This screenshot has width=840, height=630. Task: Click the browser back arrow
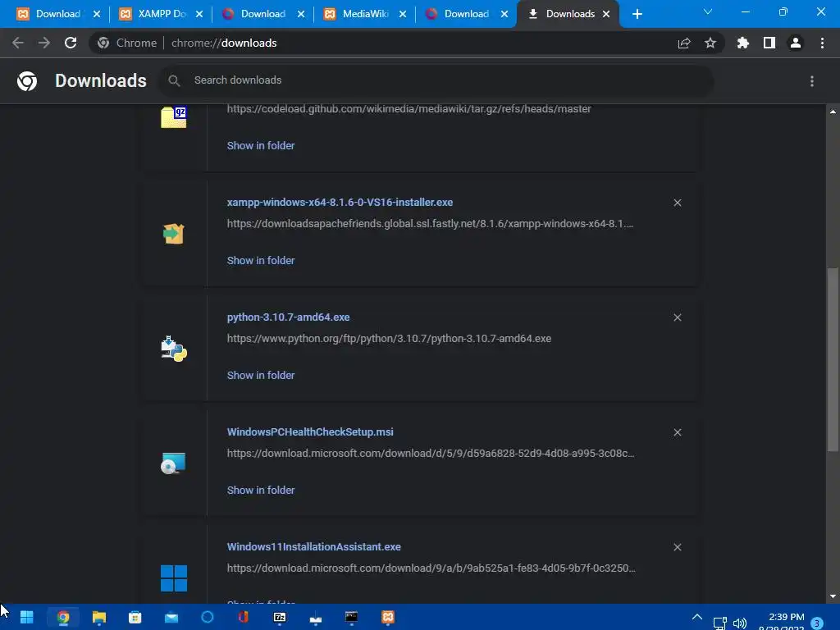click(18, 43)
